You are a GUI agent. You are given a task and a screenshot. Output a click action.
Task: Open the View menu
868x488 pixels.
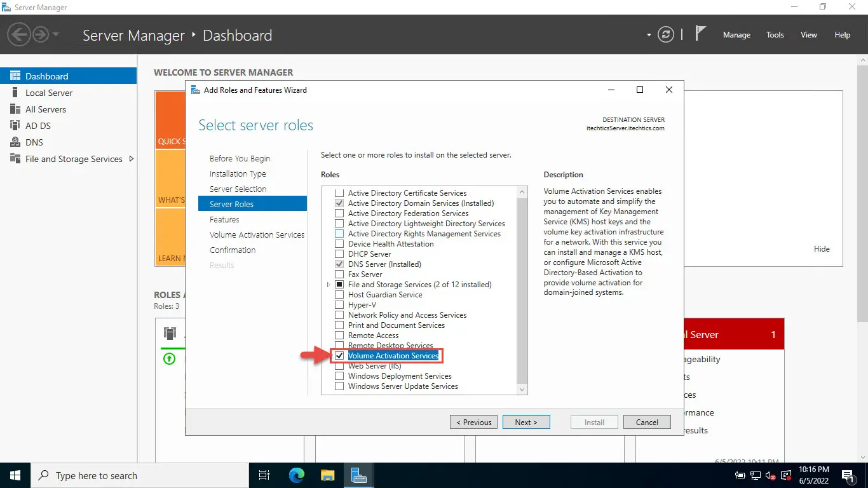(x=809, y=35)
